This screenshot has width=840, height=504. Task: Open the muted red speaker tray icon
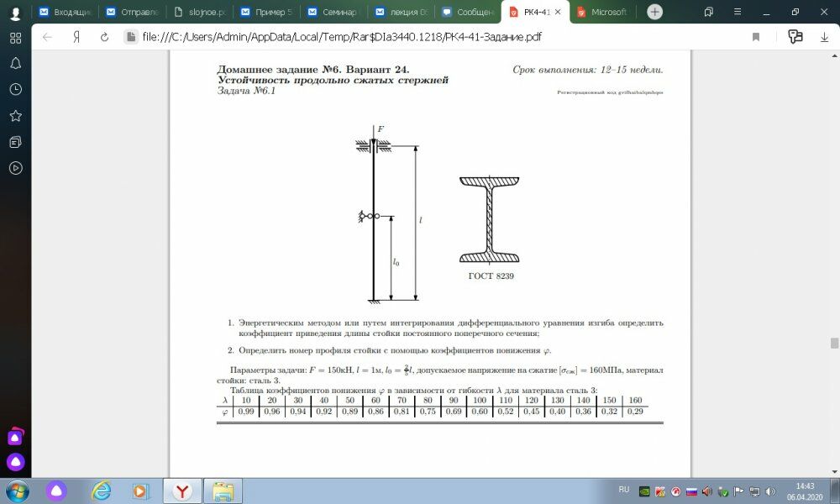tap(707, 491)
